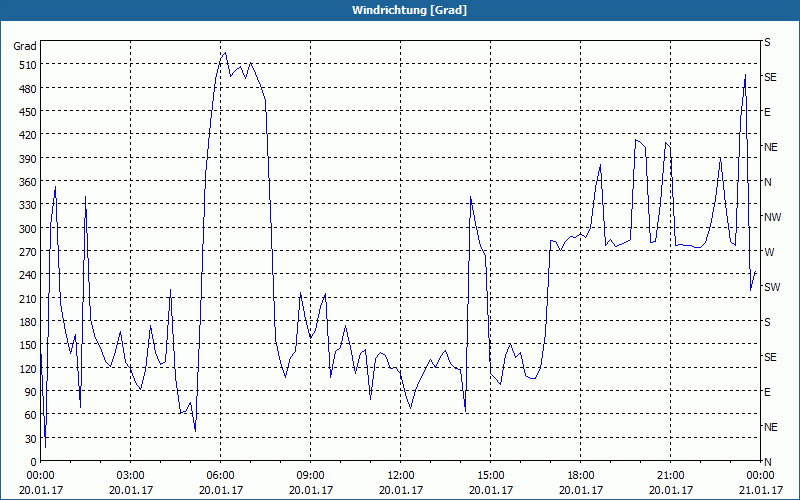Screen dimensions: 800x500
Task: Select the 480 y-axis value
Action: 28,88
